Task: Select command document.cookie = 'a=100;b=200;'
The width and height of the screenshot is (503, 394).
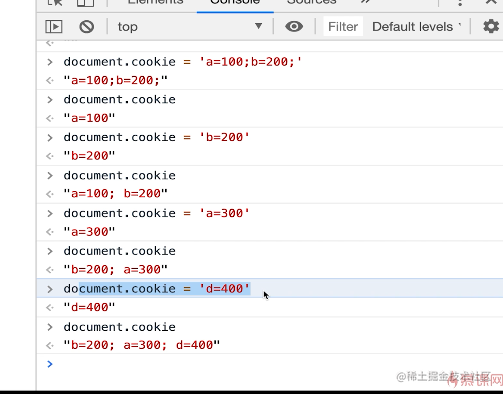Action: click(x=183, y=62)
